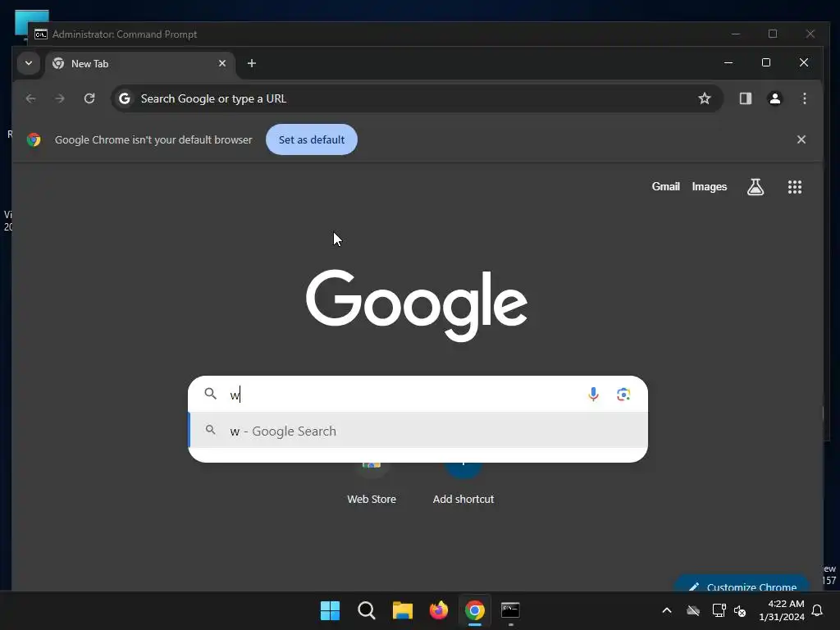Switch to Command Prompt from taskbar
The image size is (840, 630).
coord(510,610)
